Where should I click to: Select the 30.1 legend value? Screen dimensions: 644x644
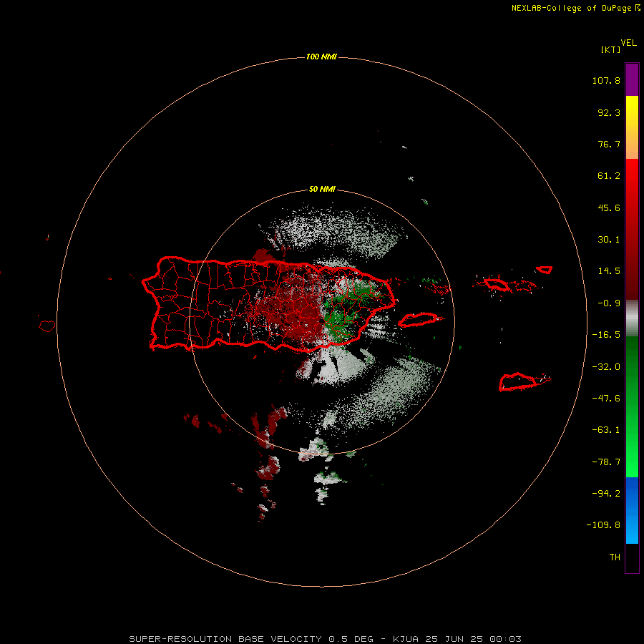tap(609, 240)
